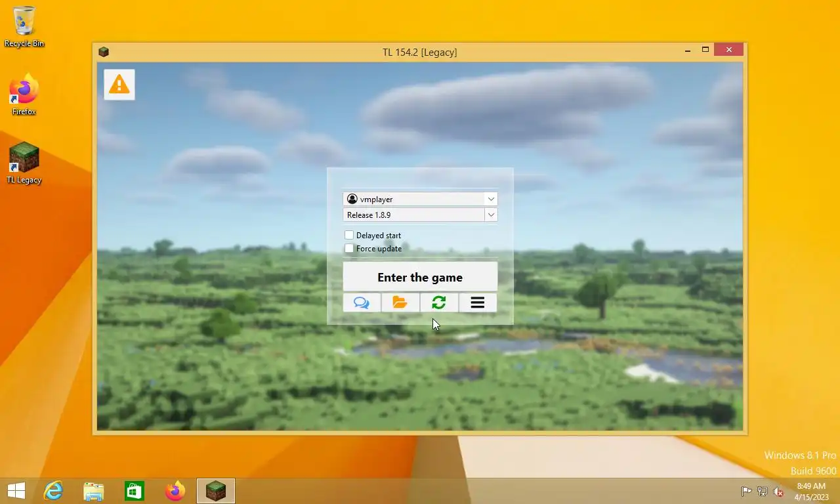Open the Windows Start button
This screenshot has width=840, height=504.
[16, 491]
